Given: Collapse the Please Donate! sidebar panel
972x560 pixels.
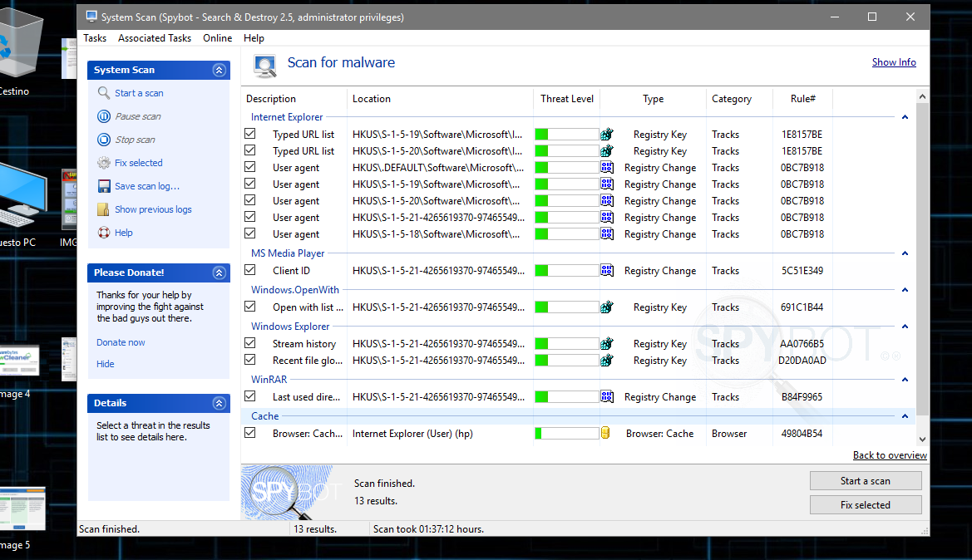Looking at the screenshot, I should pos(219,273).
